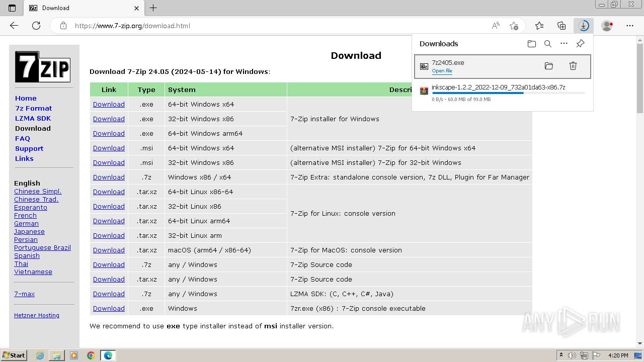Open LZMA SDK sidebar link
The height and width of the screenshot is (362, 644).
[33, 118]
